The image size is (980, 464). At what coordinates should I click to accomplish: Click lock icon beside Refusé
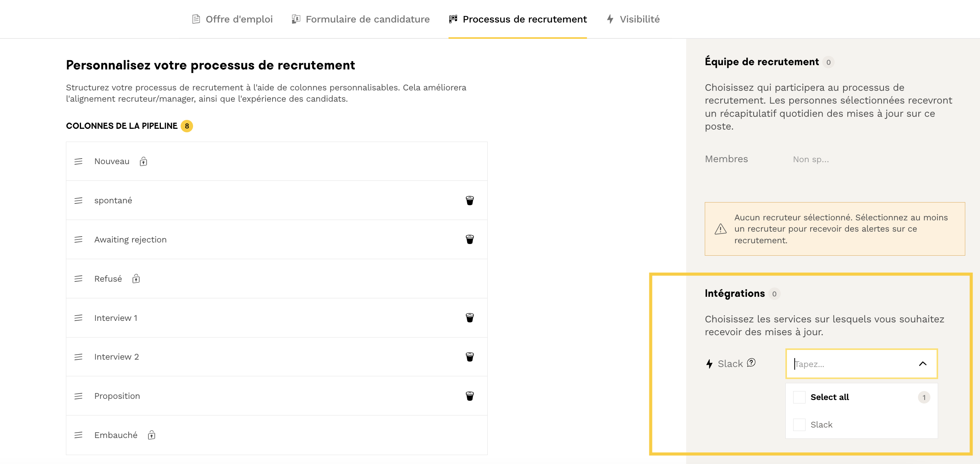click(x=136, y=279)
